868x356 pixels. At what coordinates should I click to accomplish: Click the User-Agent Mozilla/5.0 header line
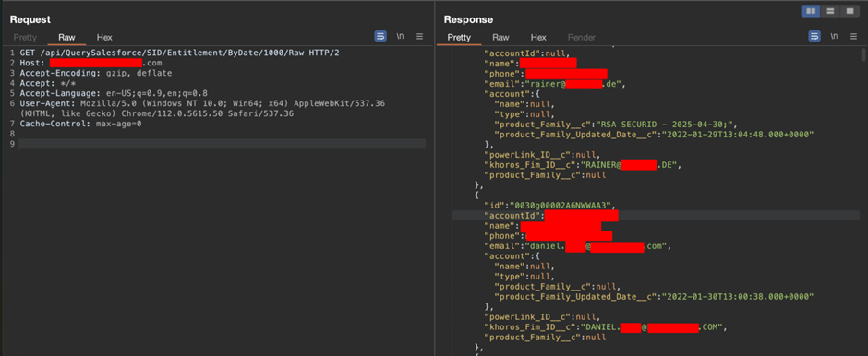click(202, 103)
